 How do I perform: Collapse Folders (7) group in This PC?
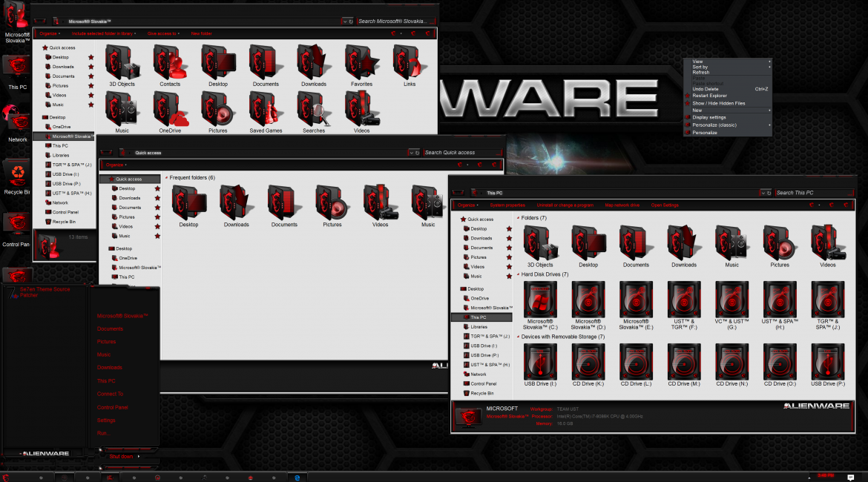pyautogui.click(x=518, y=218)
